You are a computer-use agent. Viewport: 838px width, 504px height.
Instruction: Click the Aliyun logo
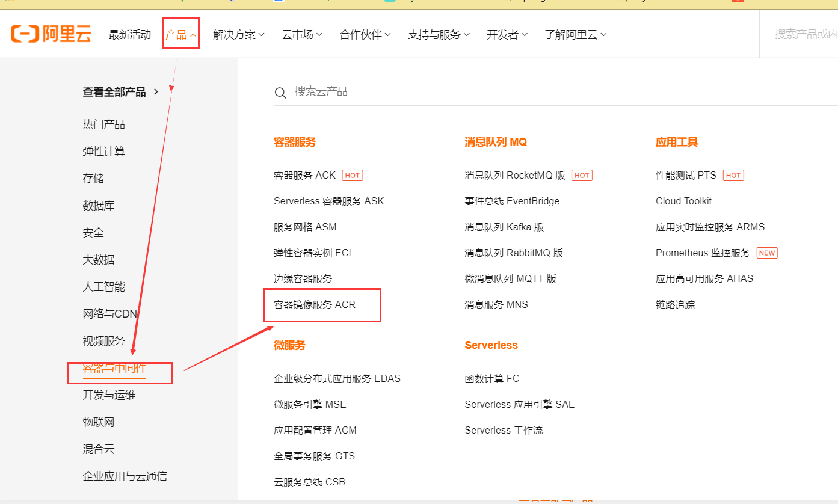click(x=51, y=34)
